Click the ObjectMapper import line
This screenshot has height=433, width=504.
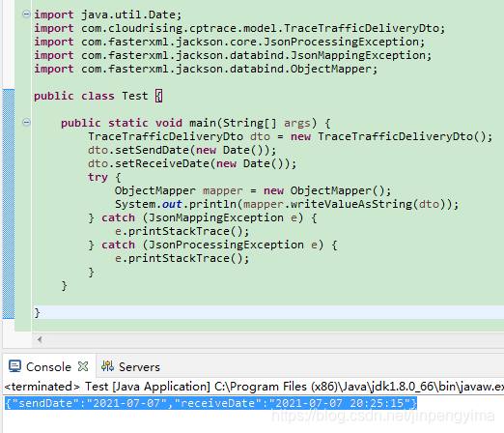click(x=206, y=69)
